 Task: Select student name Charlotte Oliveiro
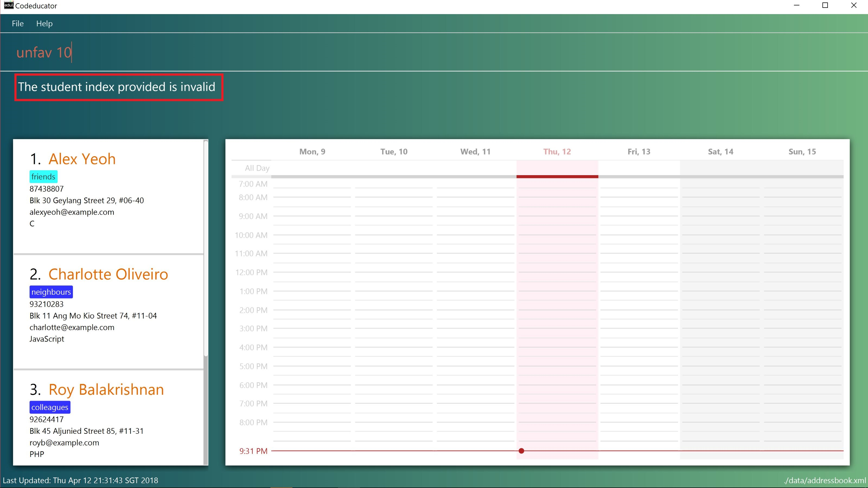pyautogui.click(x=108, y=274)
